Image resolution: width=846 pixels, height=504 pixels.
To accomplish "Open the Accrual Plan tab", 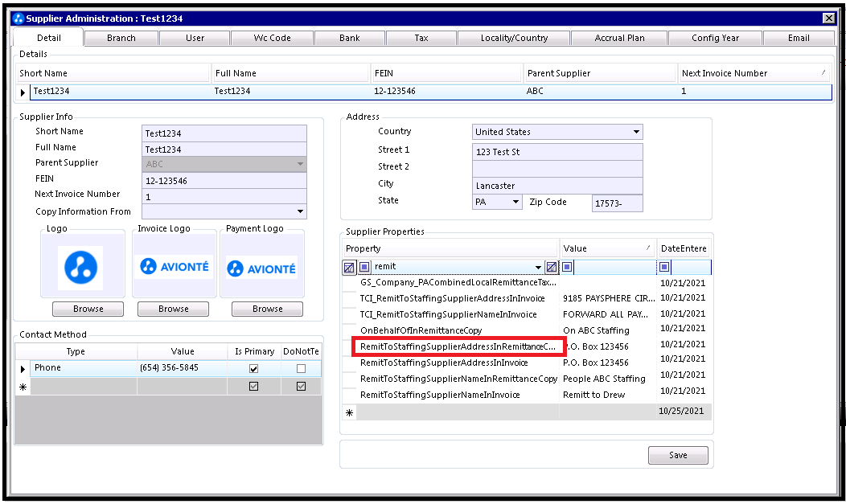I will coord(619,38).
